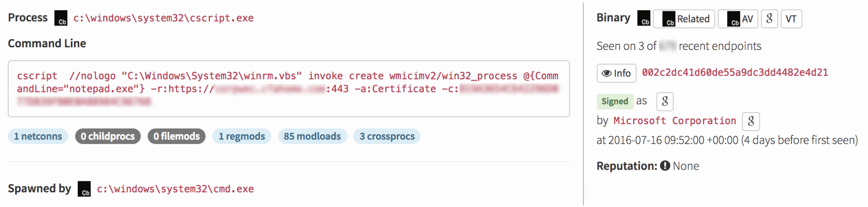868x207 pixels.
Task: Select the 0 filemods badge
Action: (x=176, y=136)
